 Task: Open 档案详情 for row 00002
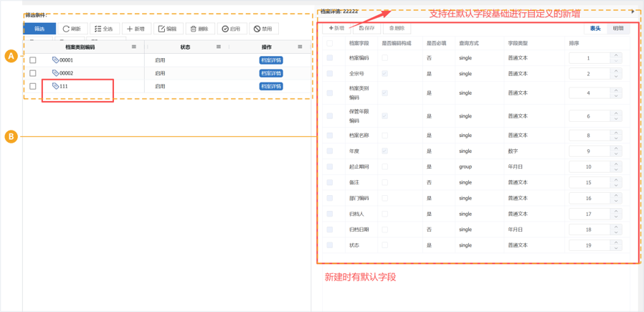coord(271,73)
